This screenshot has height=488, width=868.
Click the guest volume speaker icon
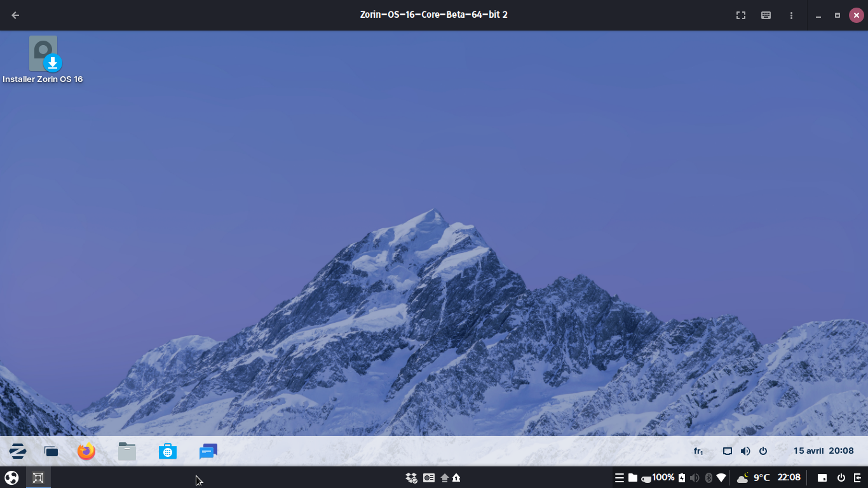click(x=745, y=451)
